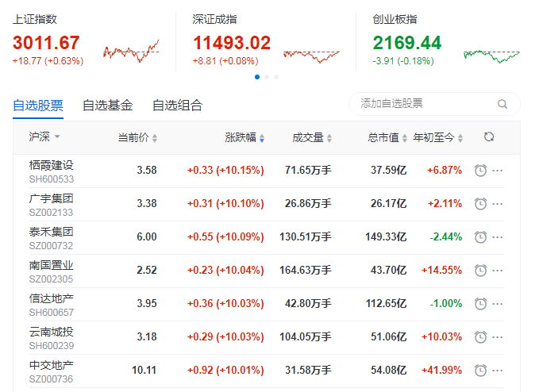Expand the 沪深 market filter dropdown
Image resolution: width=539 pixels, height=392 pixels.
tap(44, 137)
